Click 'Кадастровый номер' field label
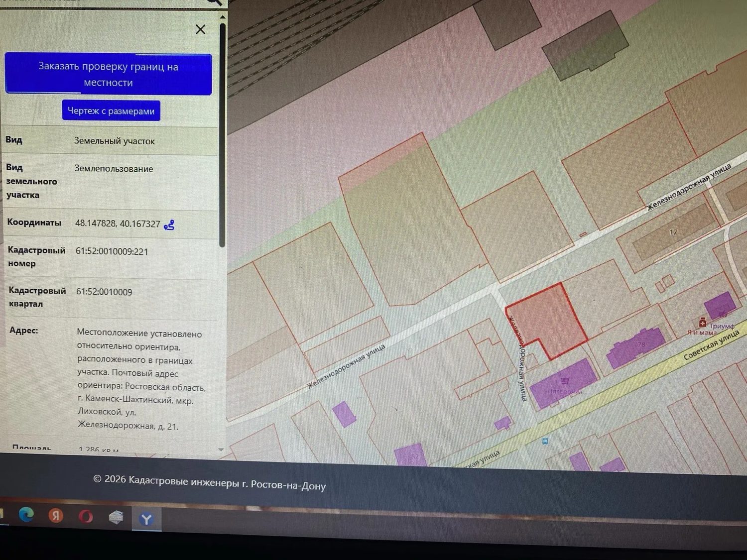Image resolution: width=747 pixels, height=560 pixels. click(x=36, y=257)
